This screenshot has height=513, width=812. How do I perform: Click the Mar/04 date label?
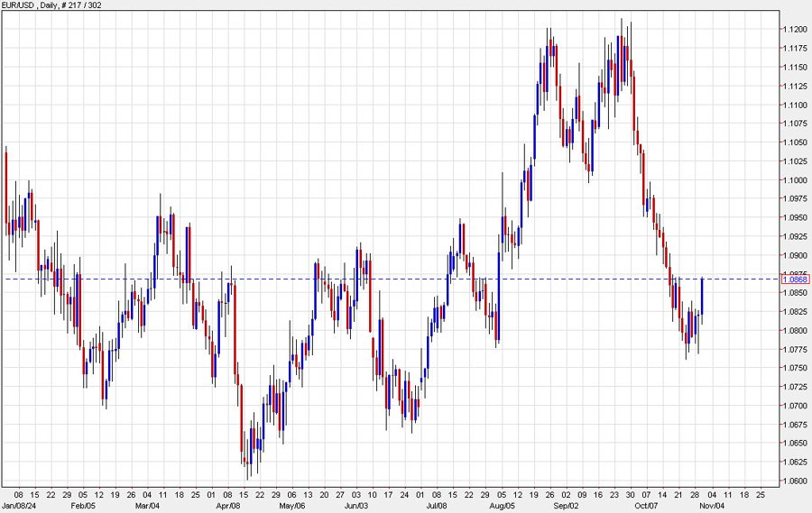coord(148,506)
